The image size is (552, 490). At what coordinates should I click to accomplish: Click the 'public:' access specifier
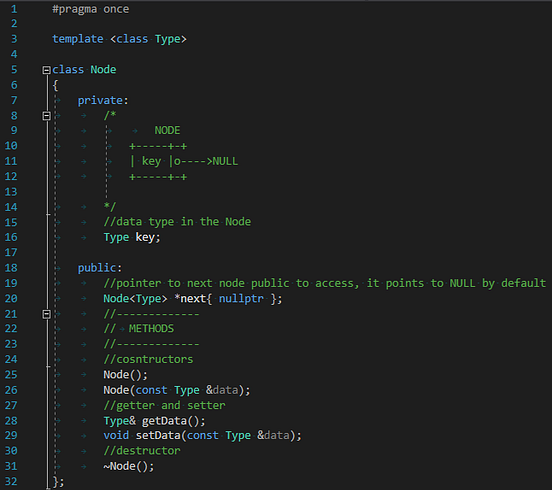[100, 268]
